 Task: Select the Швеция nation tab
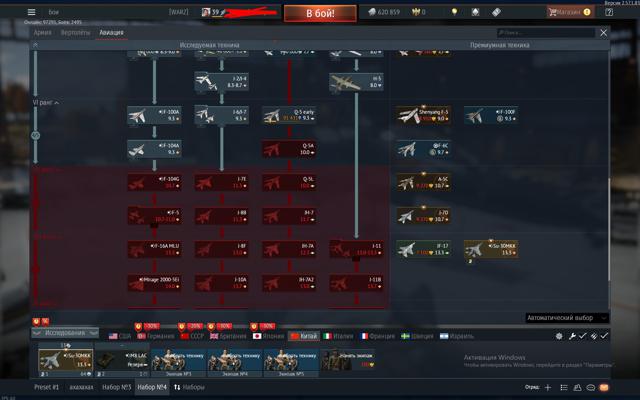[417, 336]
